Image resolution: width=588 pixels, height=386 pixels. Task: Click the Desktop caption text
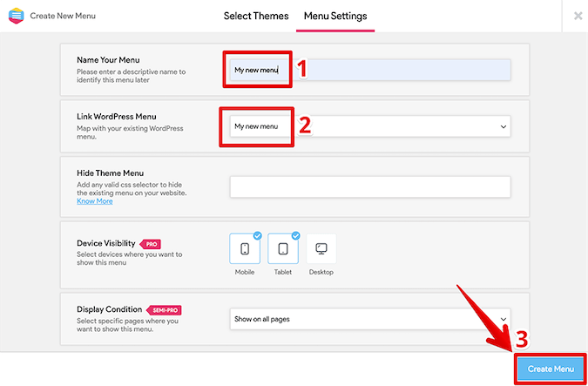(x=321, y=273)
